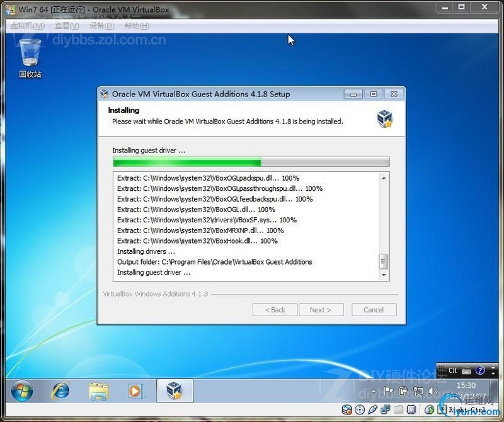
Task: Click the VBoxOGLfeedbackspu.dll extract log line
Action: coord(215,199)
